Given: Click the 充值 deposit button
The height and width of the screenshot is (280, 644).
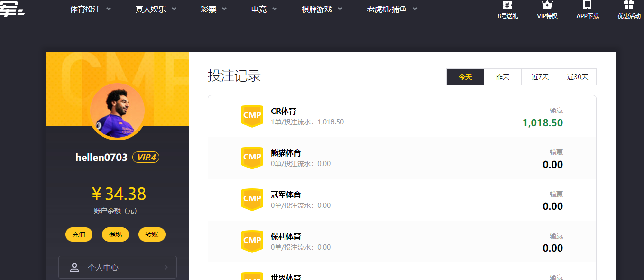Looking at the screenshot, I should [x=79, y=234].
